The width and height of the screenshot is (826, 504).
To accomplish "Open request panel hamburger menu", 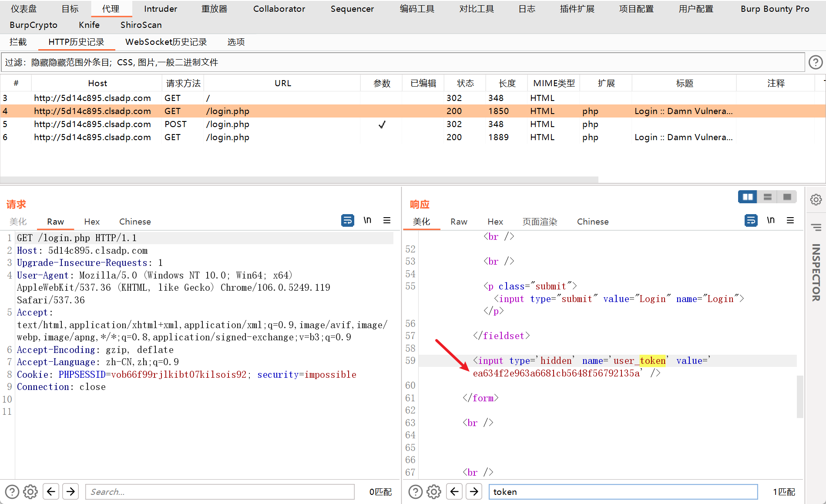I will point(387,220).
